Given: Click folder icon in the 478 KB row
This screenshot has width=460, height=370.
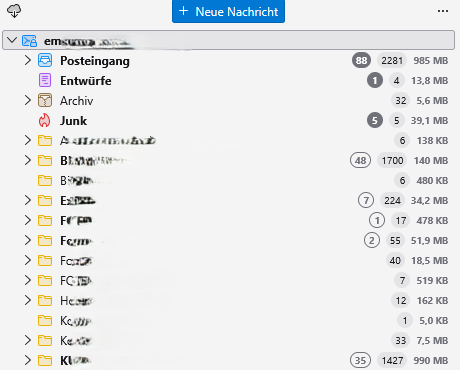Looking at the screenshot, I should click(45, 221).
